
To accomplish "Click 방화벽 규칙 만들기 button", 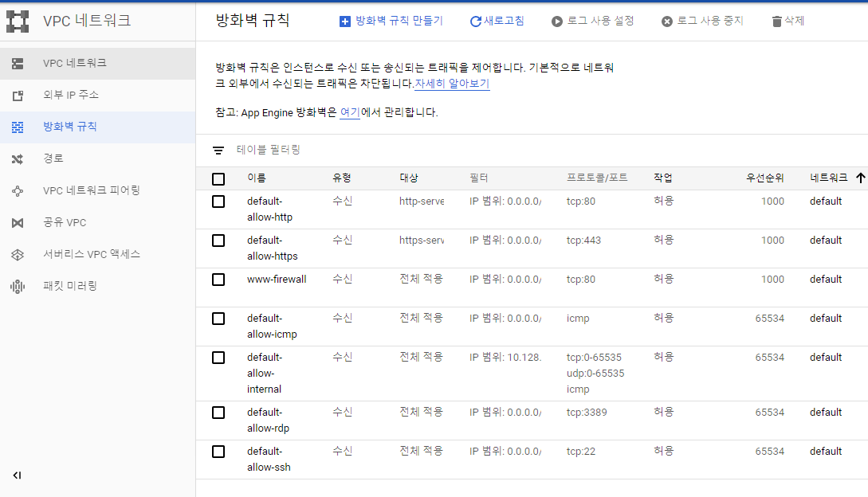I will tap(391, 22).
